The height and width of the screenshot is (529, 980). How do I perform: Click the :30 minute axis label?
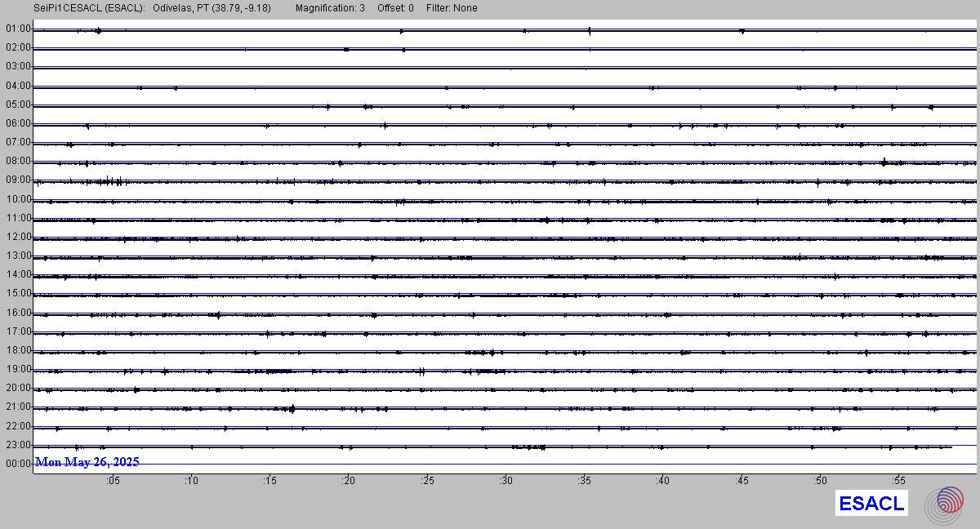tap(506, 481)
